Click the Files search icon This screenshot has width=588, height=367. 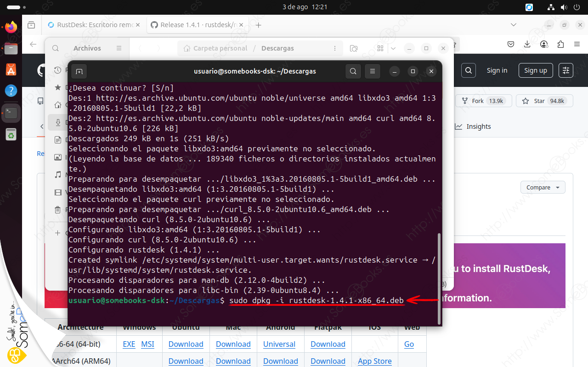(56, 48)
